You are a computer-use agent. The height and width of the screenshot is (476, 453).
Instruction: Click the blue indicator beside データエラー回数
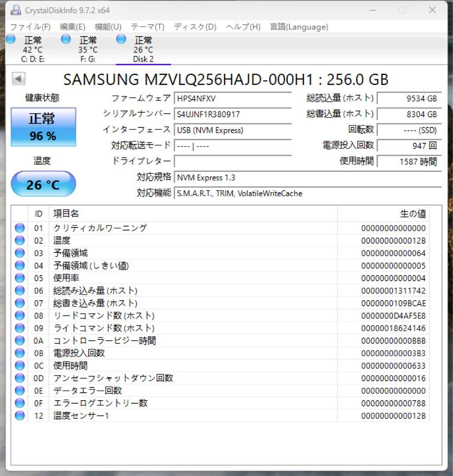(19, 390)
